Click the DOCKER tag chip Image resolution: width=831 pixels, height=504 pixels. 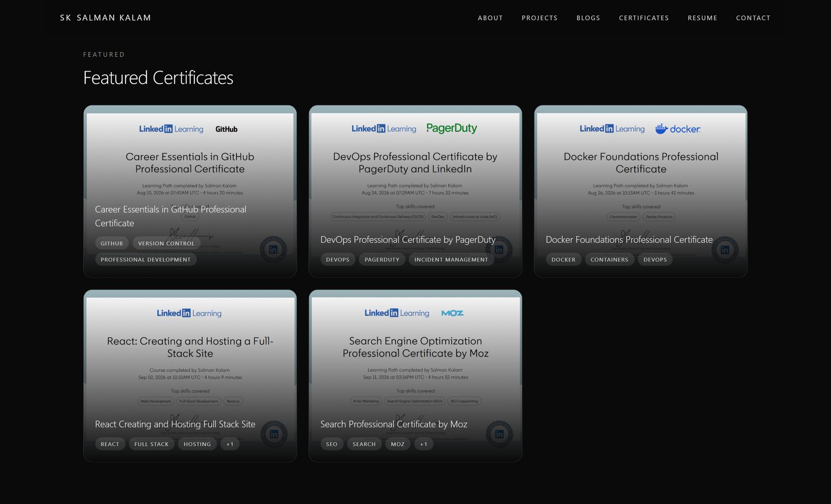click(564, 260)
